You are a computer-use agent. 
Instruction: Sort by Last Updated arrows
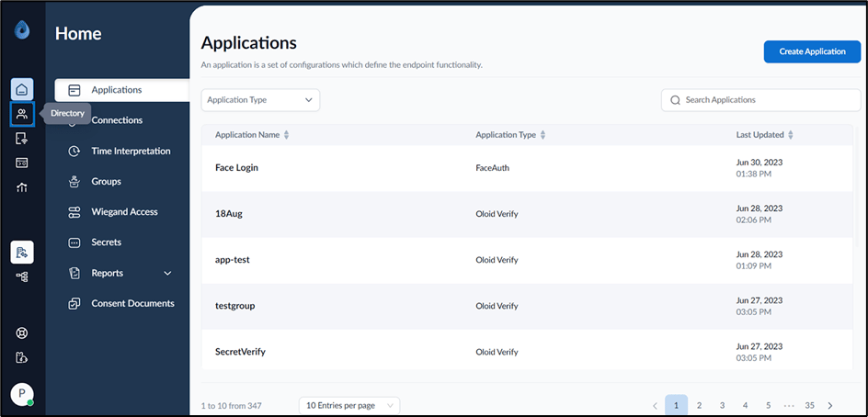click(x=791, y=135)
